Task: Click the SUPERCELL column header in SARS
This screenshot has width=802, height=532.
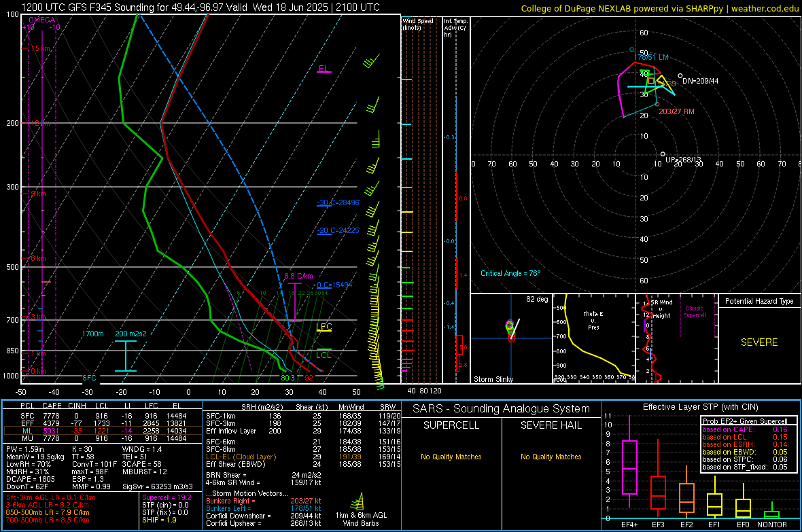Action: pos(451,425)
